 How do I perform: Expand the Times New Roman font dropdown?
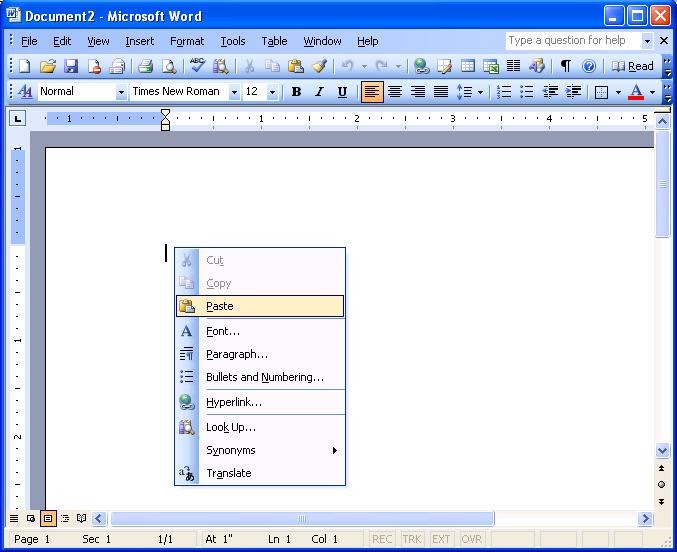234,92
